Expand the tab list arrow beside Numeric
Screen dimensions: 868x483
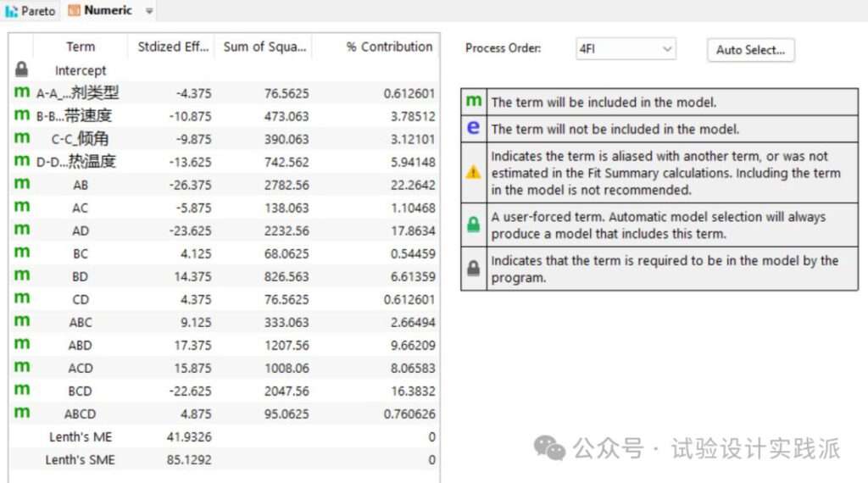[149, 10]
